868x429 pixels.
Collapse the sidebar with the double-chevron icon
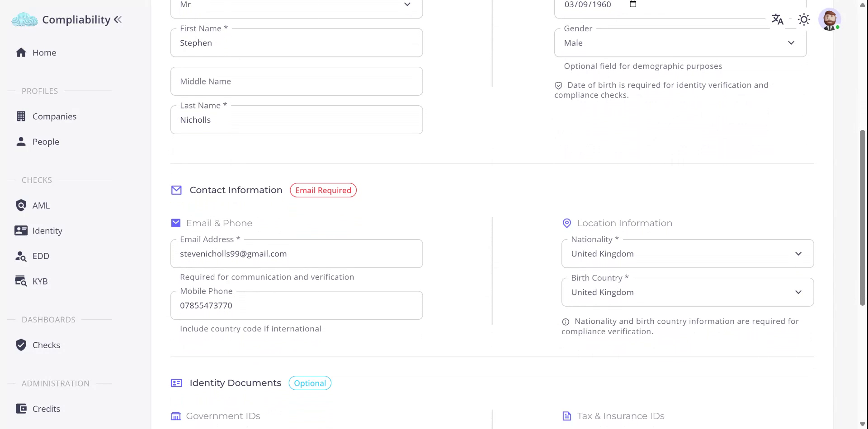[118, 19]
